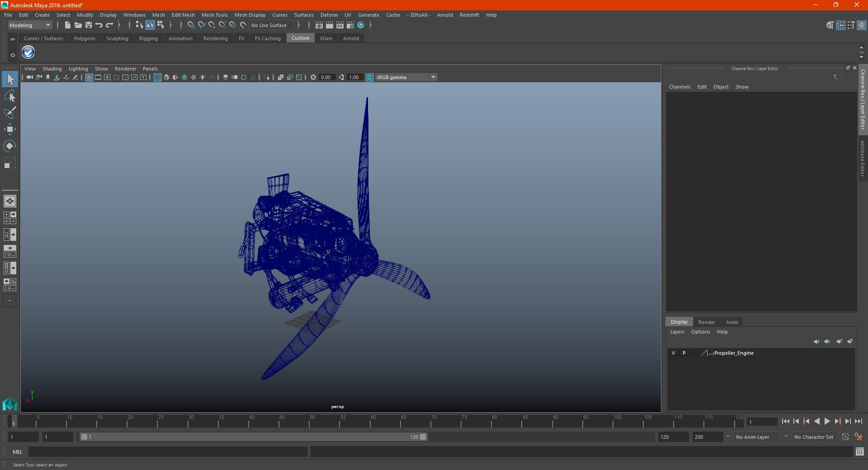868x470 pixels.
Task: Click frame 60 on the time slider
Action: pyautogui.click(x=371, y=422)
